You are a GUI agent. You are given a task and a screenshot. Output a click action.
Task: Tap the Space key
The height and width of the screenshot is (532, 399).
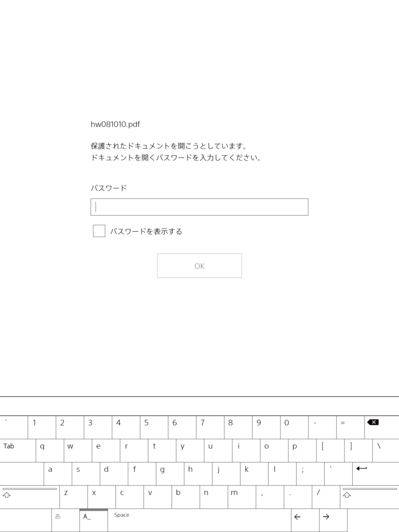(x=199, y=520)
